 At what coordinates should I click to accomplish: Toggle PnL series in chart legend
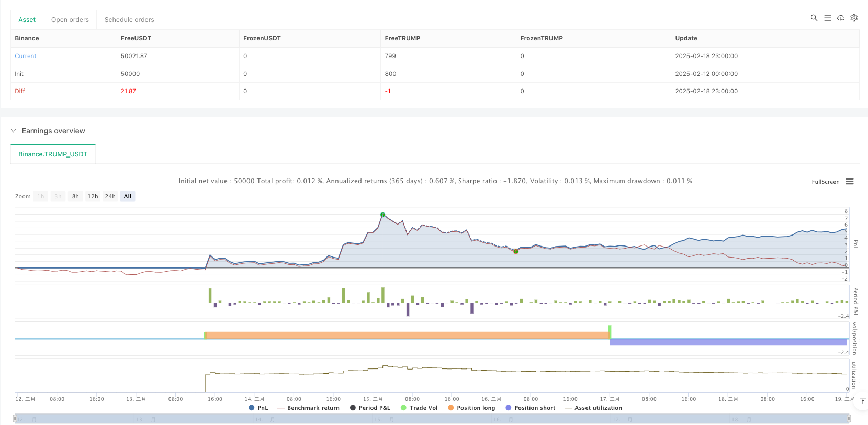258,408
